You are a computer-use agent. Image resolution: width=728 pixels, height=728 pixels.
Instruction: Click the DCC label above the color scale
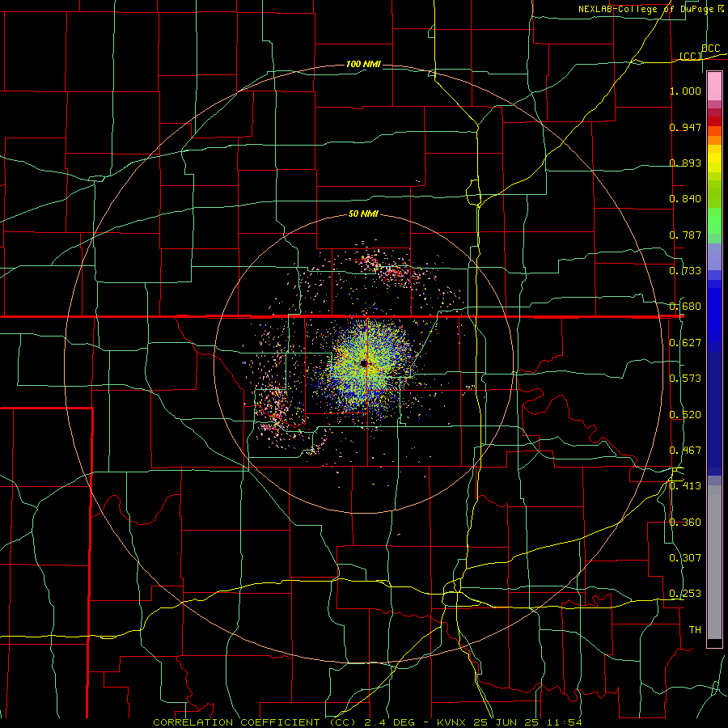pyautogui.click(x=710, y=49)
